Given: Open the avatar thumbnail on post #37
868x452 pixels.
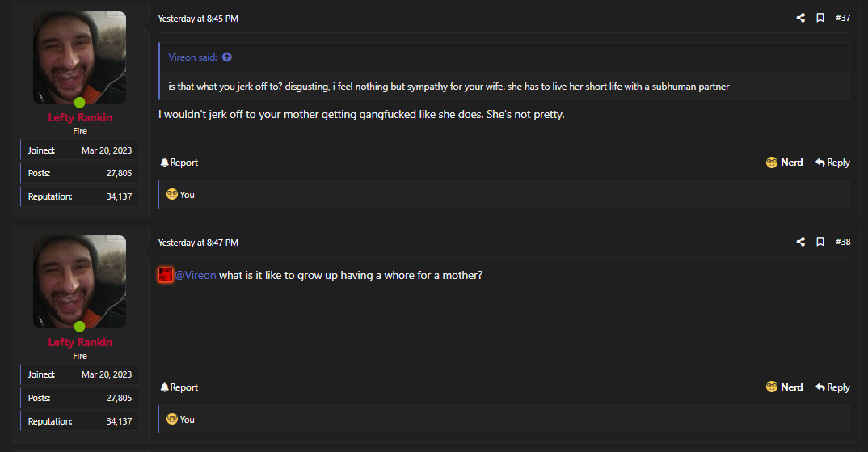Looking at the screenshot, I should pyautogui.click(x=80, y=57).
